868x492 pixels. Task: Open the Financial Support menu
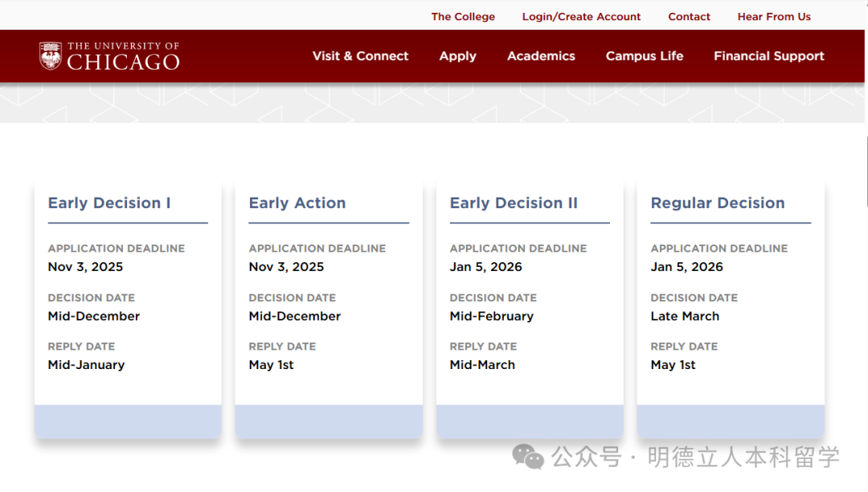[769, 56]
